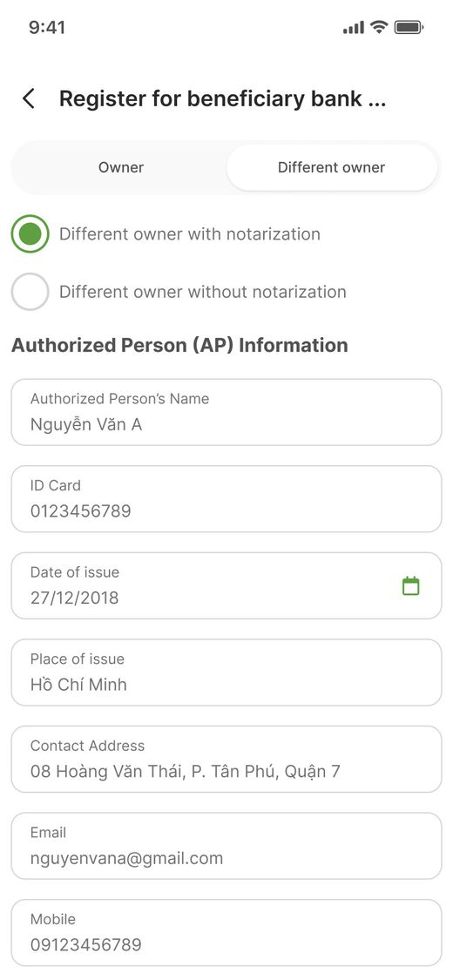The image size is (453, 980).
Task: Tap the Register for beneficiary bank title
Action: pos(222,98)
